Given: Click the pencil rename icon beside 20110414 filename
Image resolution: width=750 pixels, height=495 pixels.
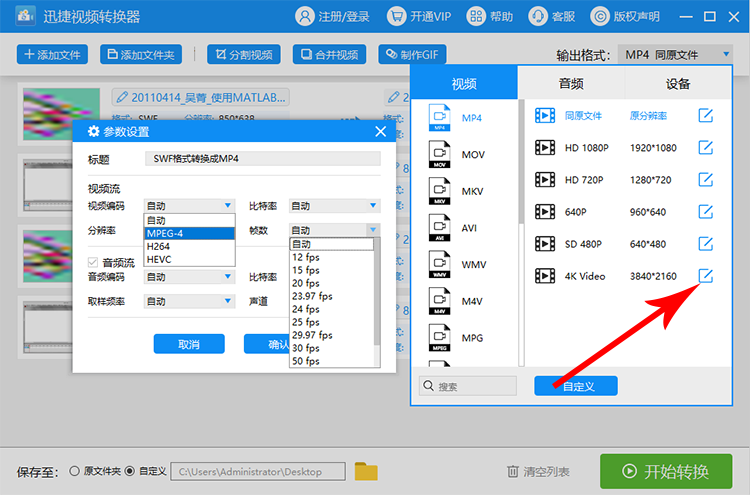Looking at the screenshot, I should 122,98.
